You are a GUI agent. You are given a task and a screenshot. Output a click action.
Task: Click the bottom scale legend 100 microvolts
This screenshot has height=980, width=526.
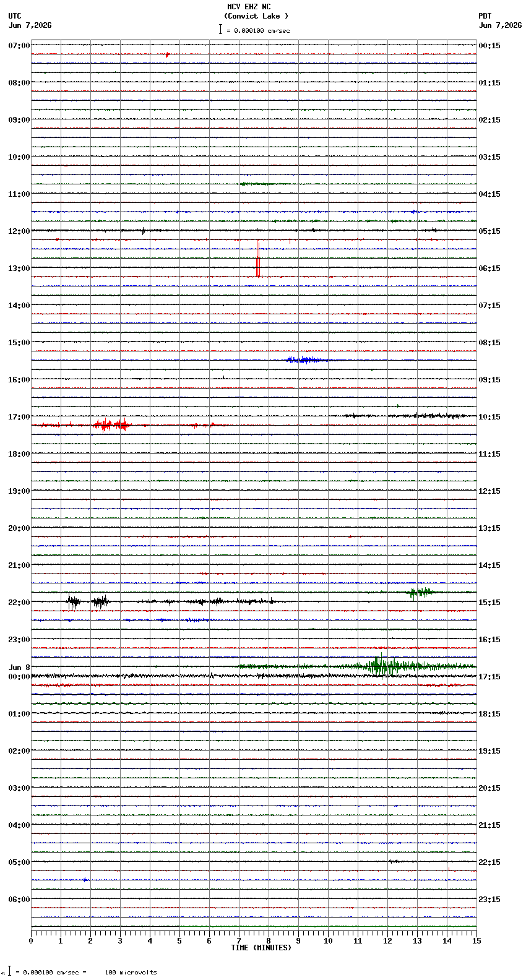pos(131,973)
